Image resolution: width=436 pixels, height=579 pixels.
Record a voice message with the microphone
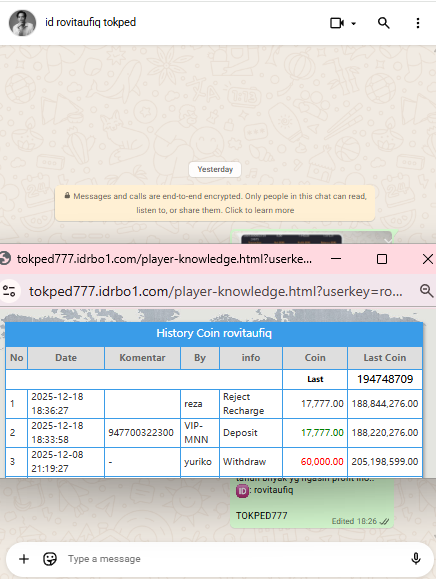[416, 559]
